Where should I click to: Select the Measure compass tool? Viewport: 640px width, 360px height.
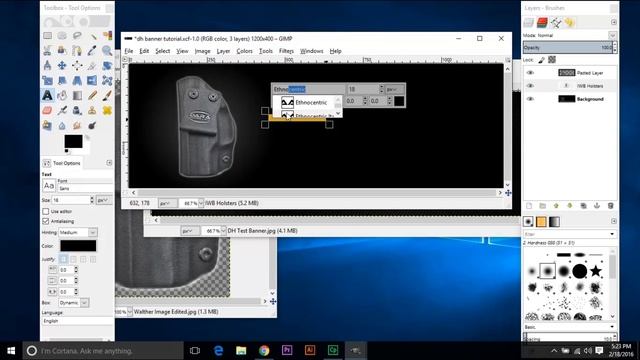[47, 65]
